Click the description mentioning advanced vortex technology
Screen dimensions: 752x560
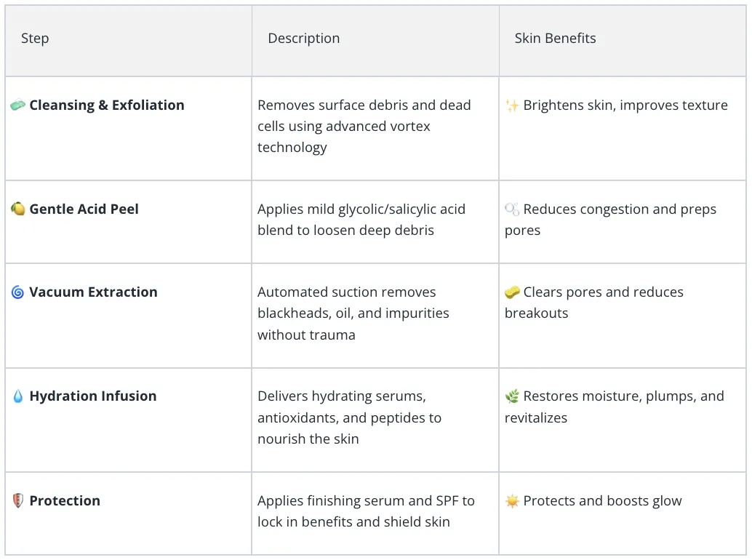364,126
